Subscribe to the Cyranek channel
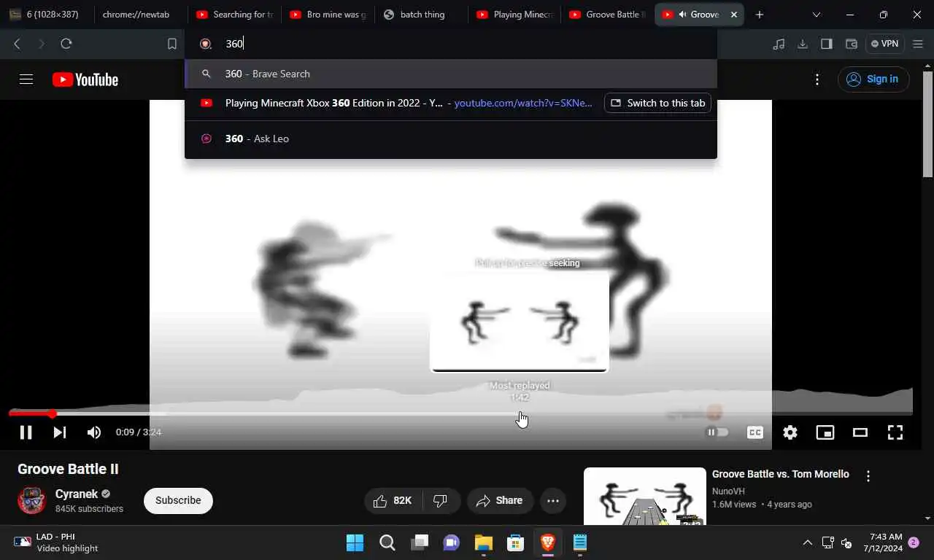Image resolution: width=934 pixels, height=560 pixels. tap(178, 500)
